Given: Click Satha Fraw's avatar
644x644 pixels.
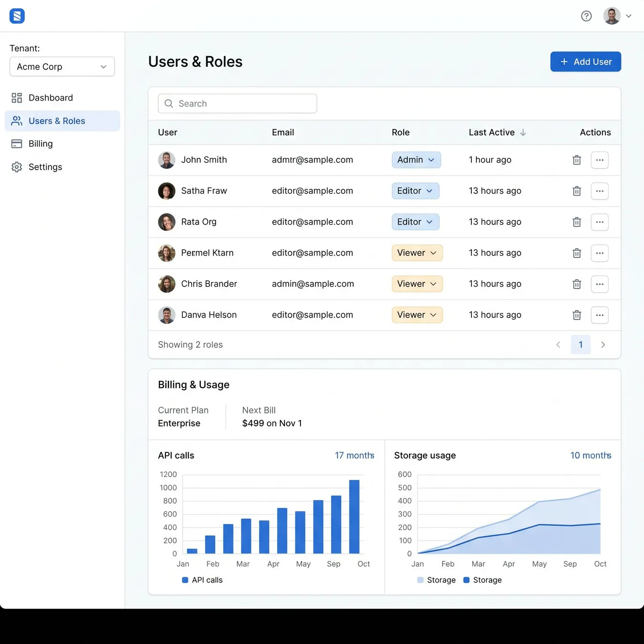Looking at the screenshot, I should (166, 191).
